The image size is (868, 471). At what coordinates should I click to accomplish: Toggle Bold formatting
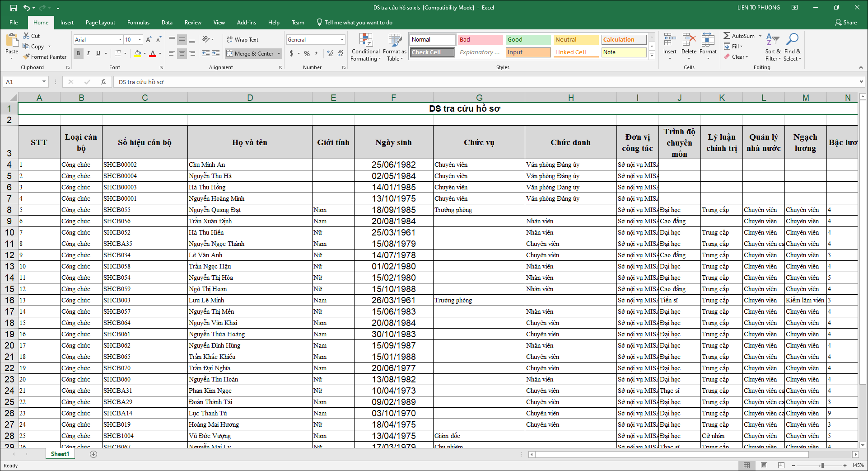78,53
